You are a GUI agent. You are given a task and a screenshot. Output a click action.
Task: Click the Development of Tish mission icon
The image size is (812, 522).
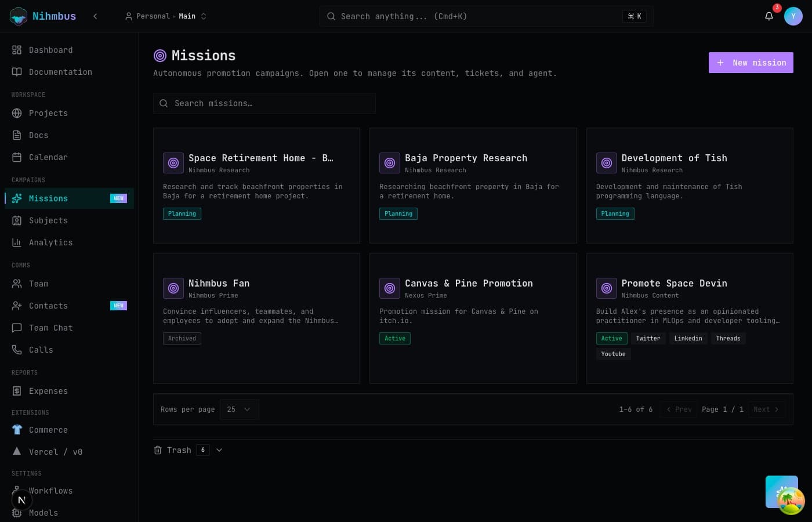click(x=607, y=163)
